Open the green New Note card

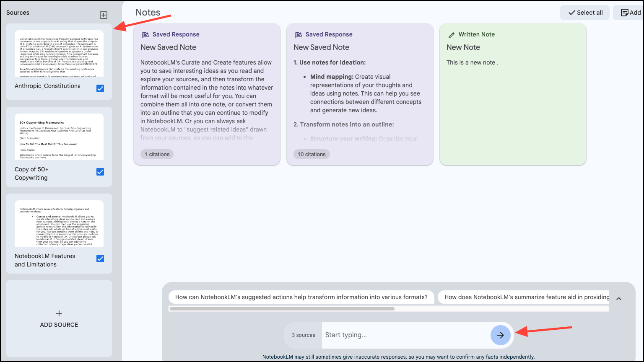(513, 94)
